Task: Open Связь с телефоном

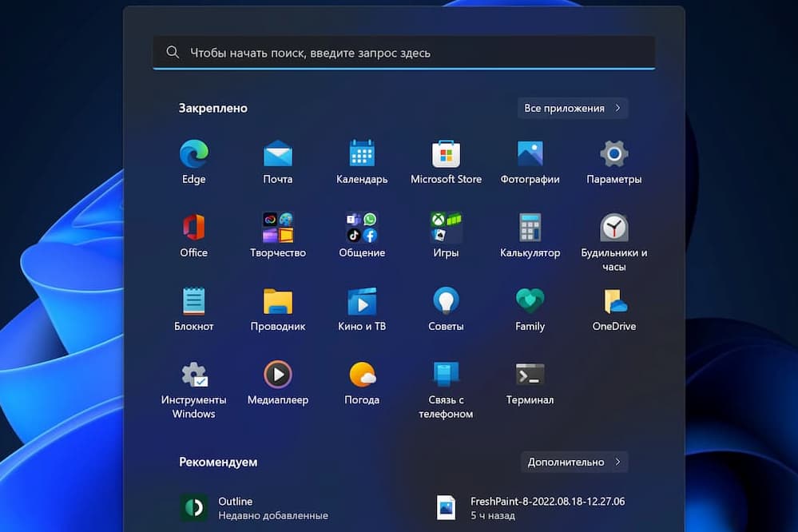Action: click(446, 390)
